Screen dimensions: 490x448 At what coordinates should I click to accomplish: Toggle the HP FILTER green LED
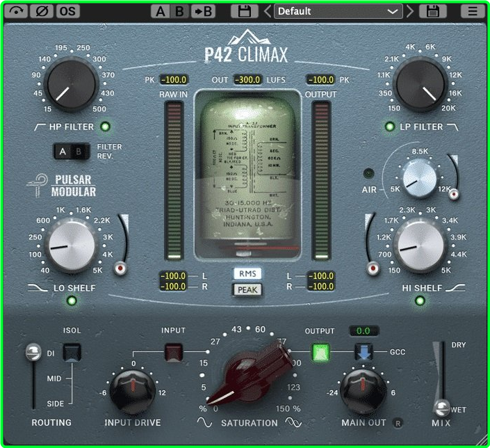coord(106,127)
